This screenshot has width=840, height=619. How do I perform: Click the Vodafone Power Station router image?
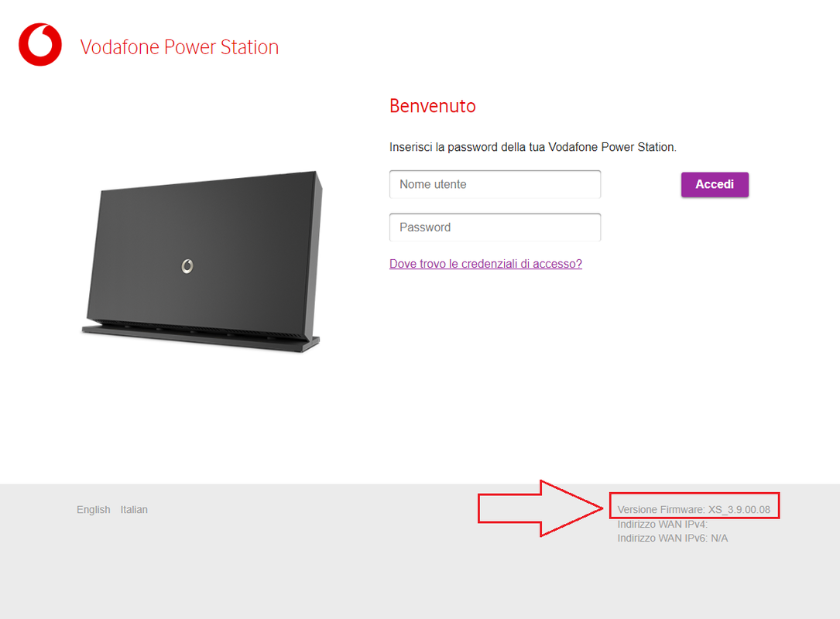point(202,262)
